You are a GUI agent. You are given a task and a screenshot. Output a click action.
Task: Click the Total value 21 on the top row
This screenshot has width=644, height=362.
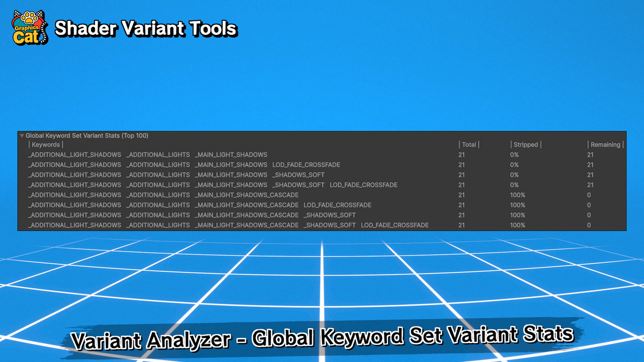click(461, 154)
